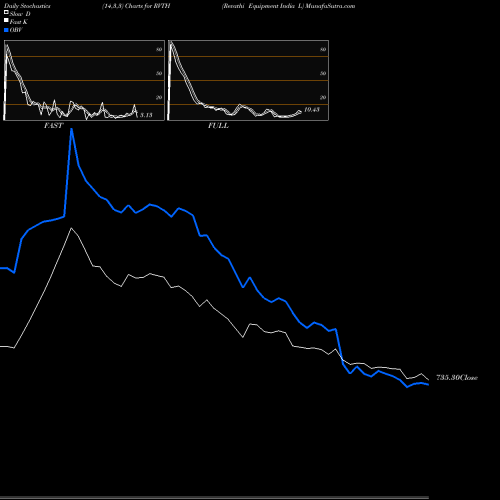Click the MunafaSutra.com title text
The image size is (500, 500).
pyautogui.click(x=330, y=6)
